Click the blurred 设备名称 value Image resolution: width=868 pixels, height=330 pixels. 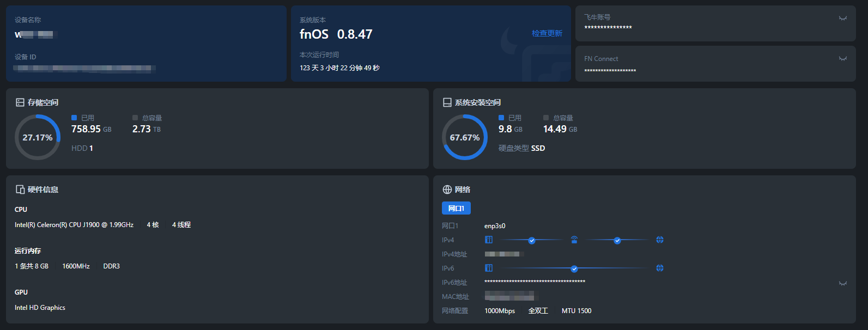pyautogui.click(x=36, y=35)
